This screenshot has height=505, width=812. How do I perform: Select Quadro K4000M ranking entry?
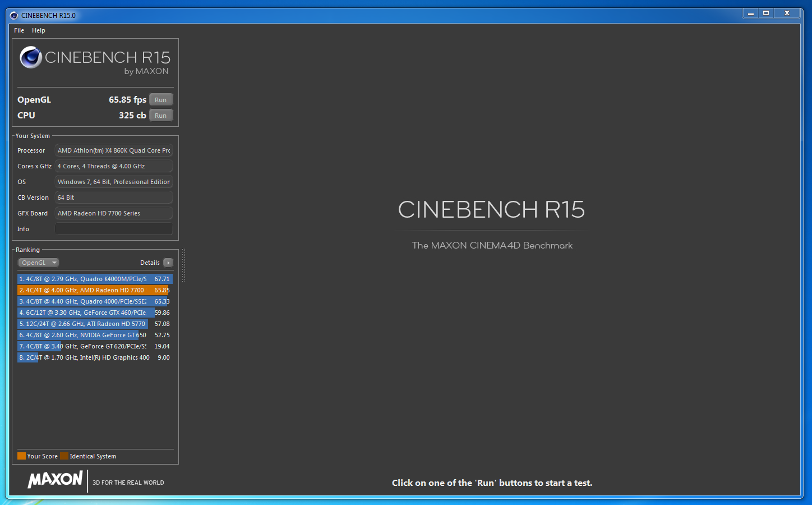(94, 279)
